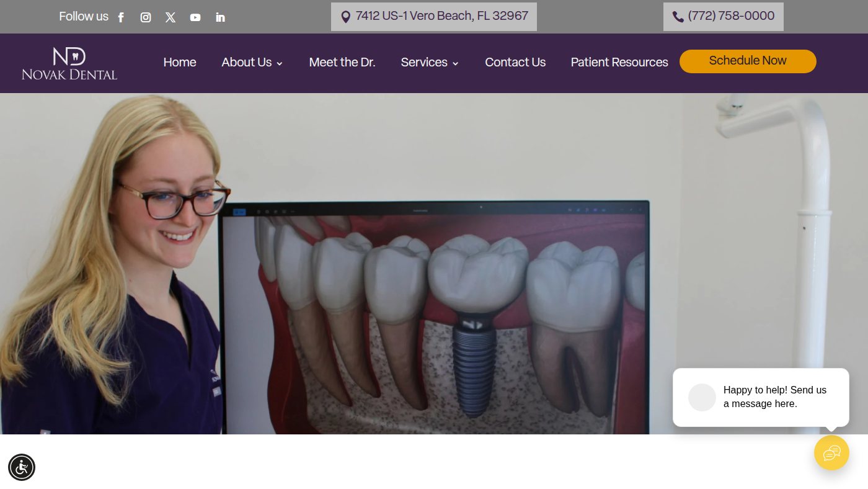Click the chat popup avatar circle
The image size is (868, 489).
click(x=702, y=397)
